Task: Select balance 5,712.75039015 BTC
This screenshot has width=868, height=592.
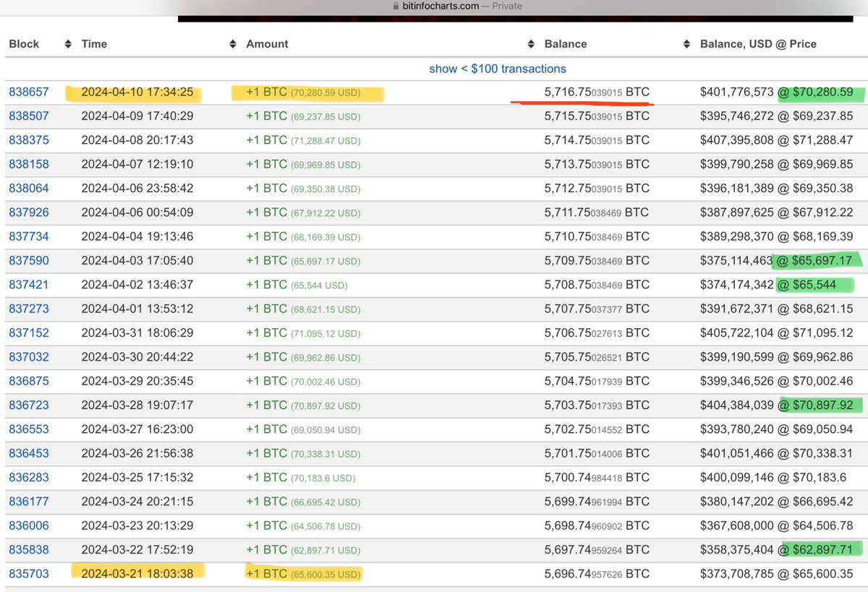Action: tap(597, 188)
